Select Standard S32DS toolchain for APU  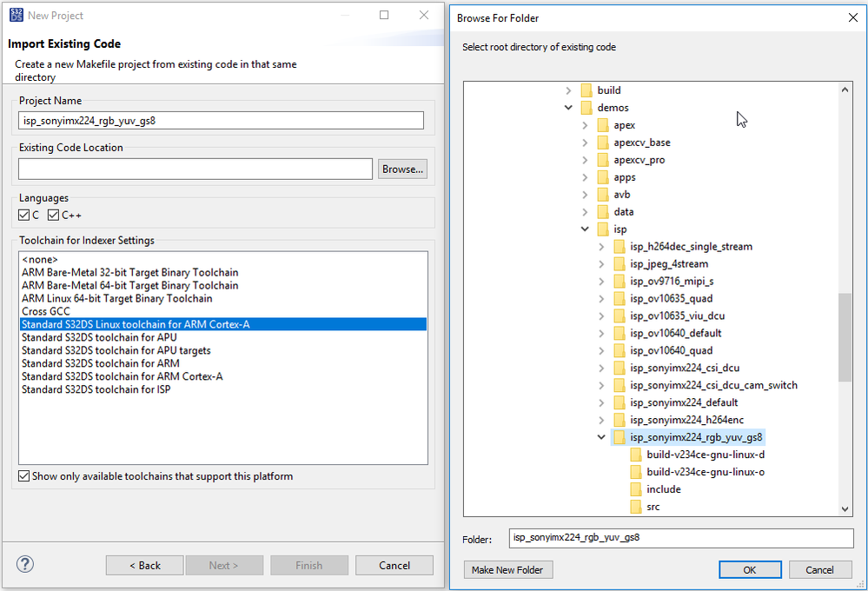point(223,337)
